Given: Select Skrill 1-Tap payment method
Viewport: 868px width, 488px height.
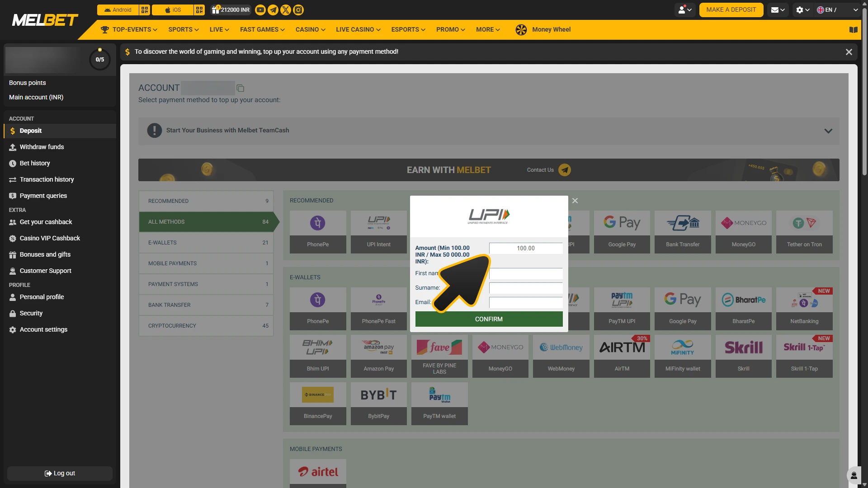Looking at the screenshot, I should pos(804,356).
